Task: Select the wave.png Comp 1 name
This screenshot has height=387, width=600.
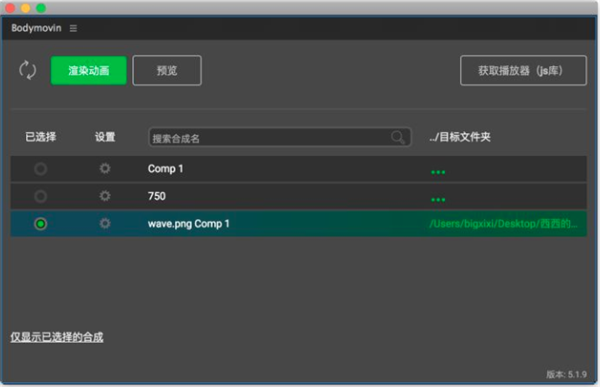Action: (189, 224)
